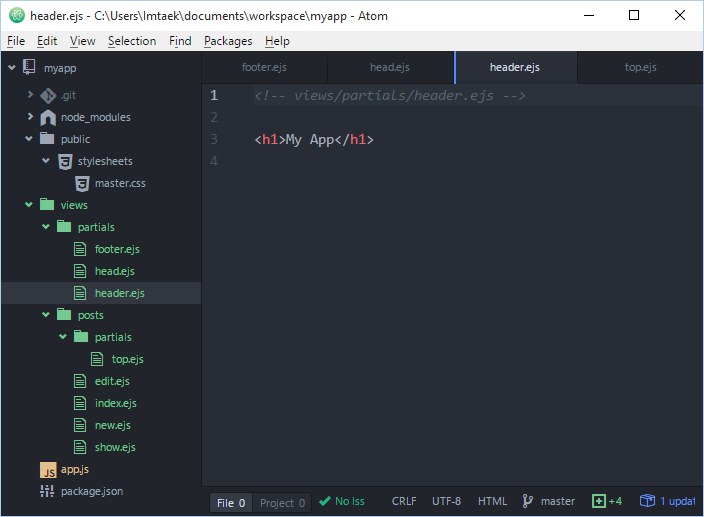Click the myapp project repo icon

[29, 67]
